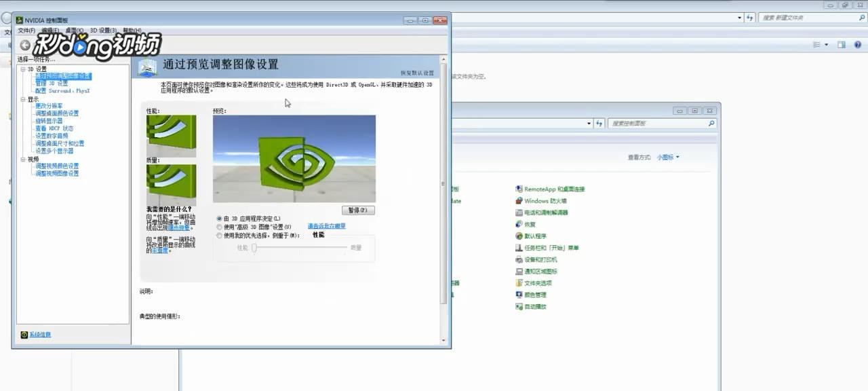Select 管理 3D 设置 in the tree
868x391 pixels.
click(52, 83)
